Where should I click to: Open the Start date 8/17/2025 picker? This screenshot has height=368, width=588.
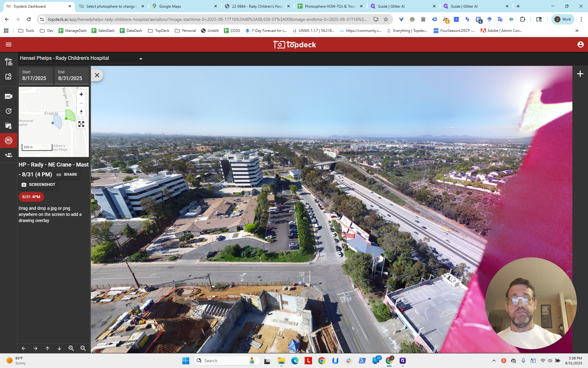click(x=36, y=75)
